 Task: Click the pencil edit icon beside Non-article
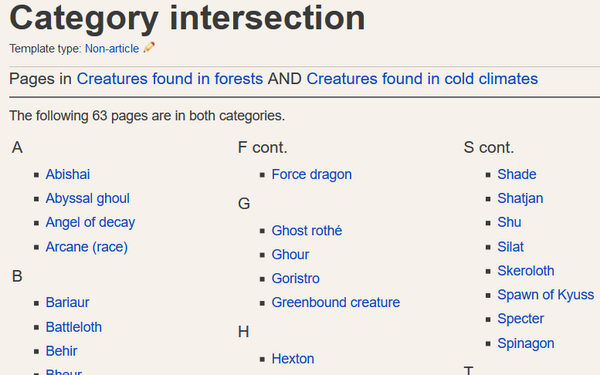click(x=149, y=47)
